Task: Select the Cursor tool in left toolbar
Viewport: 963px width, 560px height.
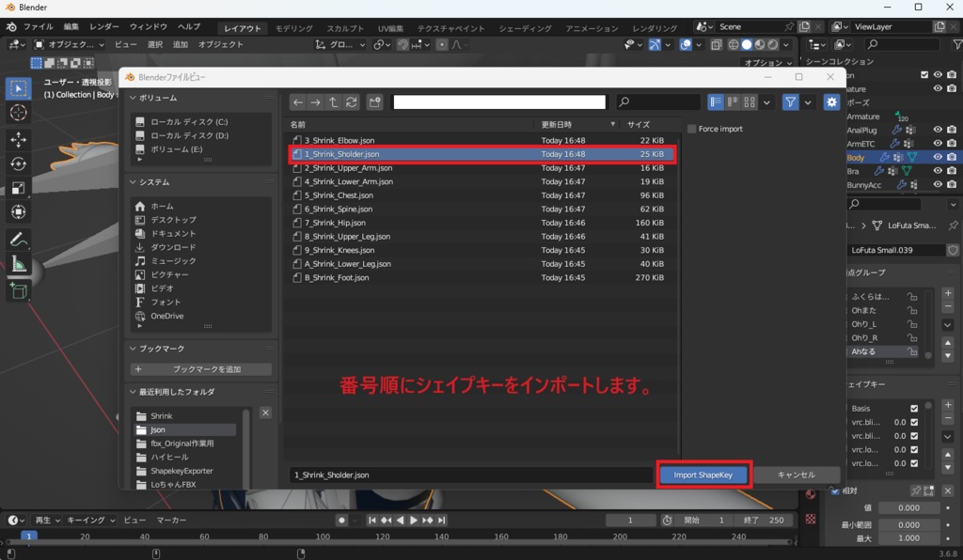Action: tap(19, 113)
